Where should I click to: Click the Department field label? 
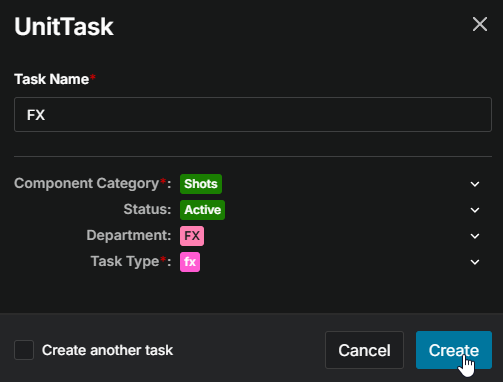point(129,235)
